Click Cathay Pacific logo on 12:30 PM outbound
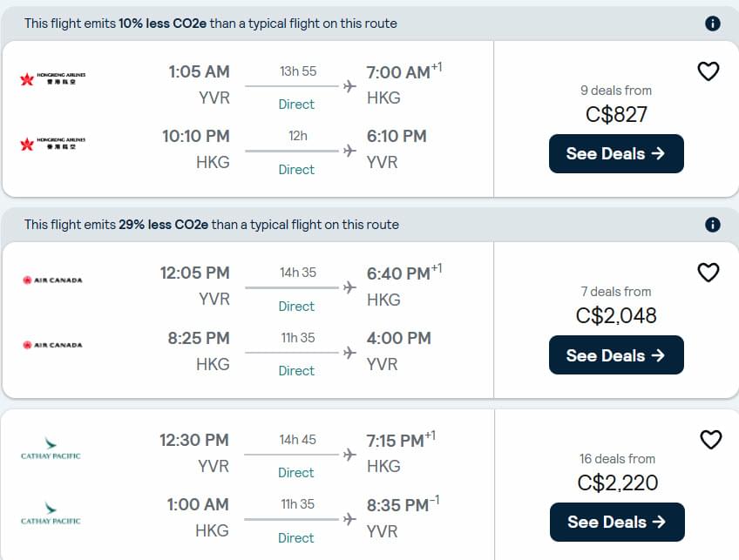 [51, 448]
